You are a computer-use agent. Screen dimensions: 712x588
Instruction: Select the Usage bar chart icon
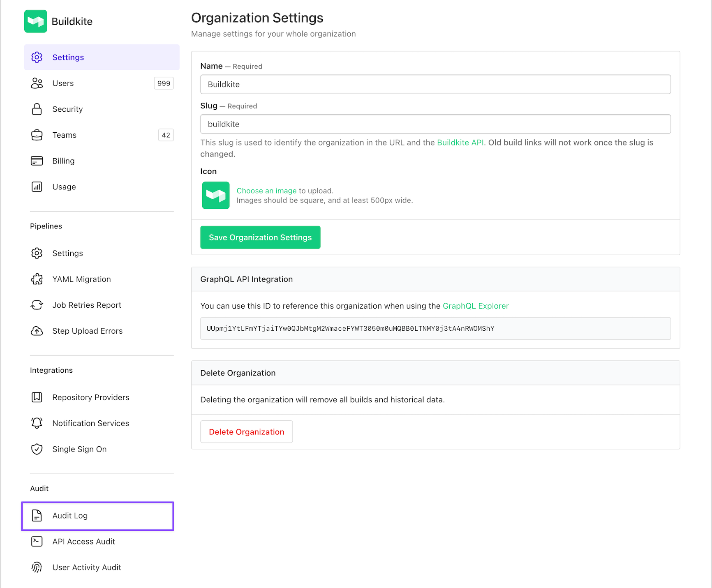pos(37,187)
